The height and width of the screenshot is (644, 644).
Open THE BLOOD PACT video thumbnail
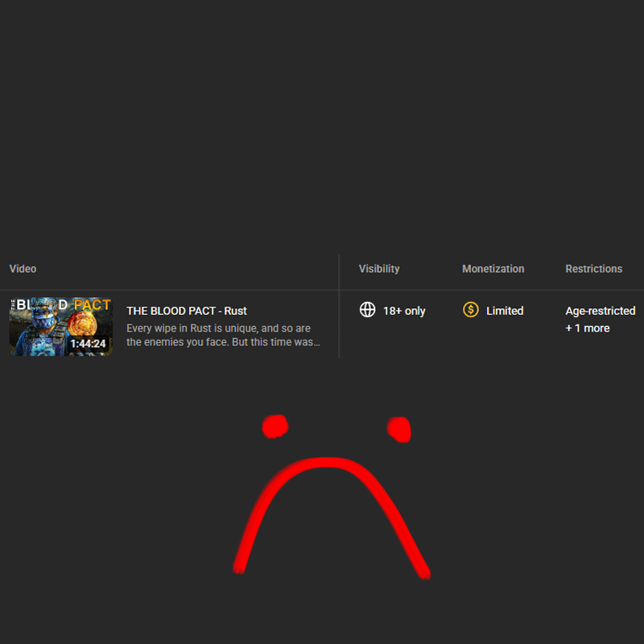coord(61,327)
